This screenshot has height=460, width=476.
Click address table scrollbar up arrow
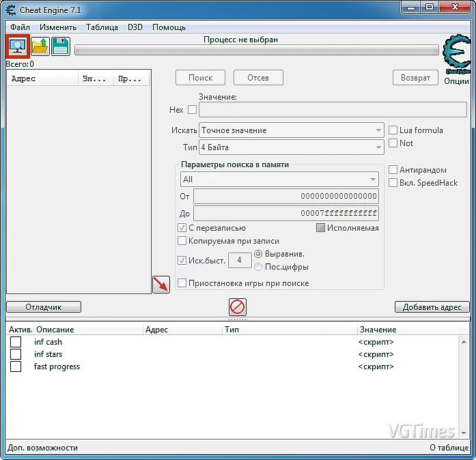464,342
